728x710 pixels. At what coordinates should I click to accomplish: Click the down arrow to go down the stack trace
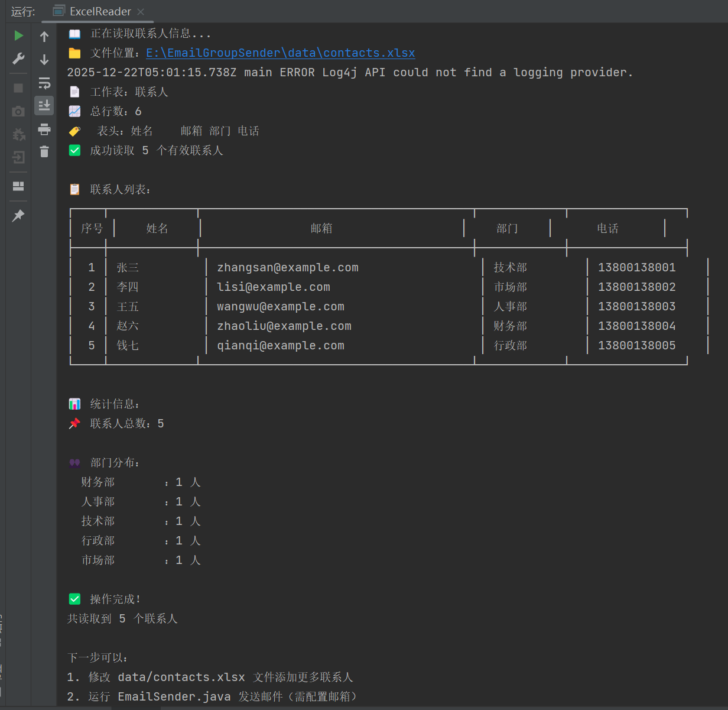[x=44, y=60]
